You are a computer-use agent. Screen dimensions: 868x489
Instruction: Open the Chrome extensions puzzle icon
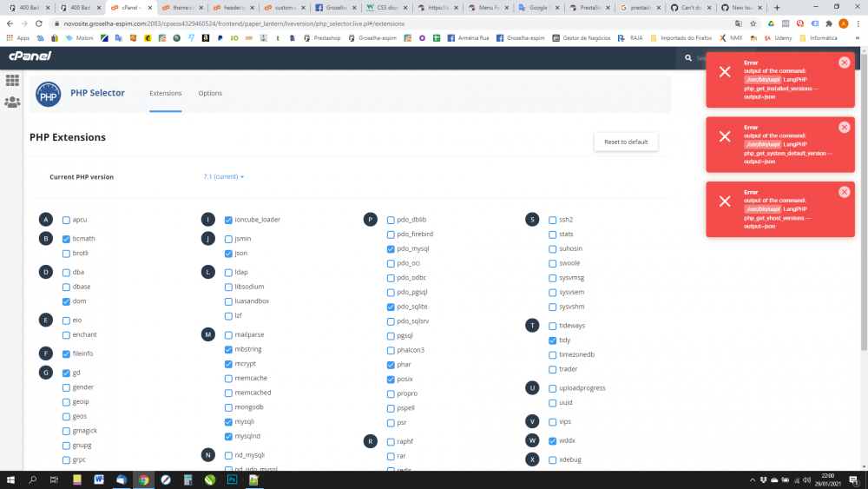coord(829,23)
